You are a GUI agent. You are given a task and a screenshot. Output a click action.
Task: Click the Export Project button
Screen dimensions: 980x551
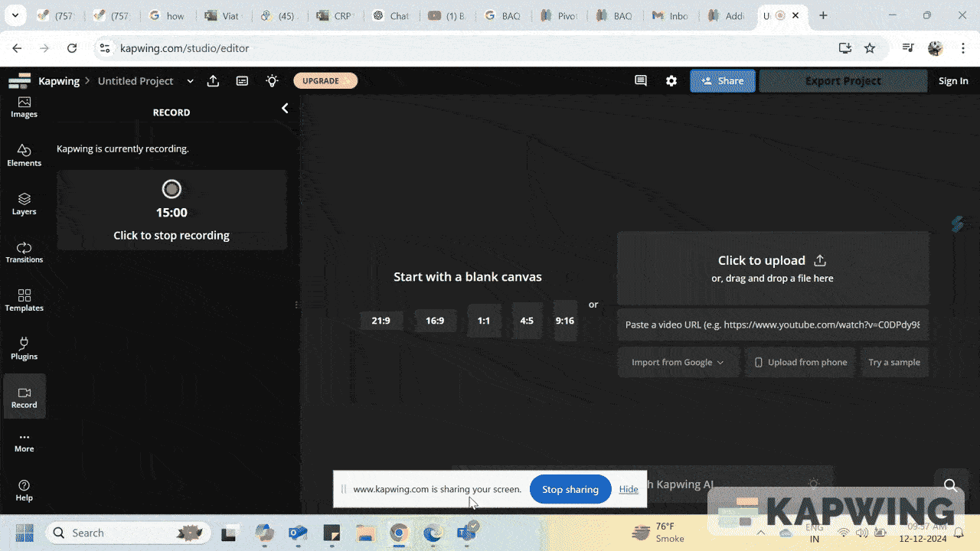[843, 80]
